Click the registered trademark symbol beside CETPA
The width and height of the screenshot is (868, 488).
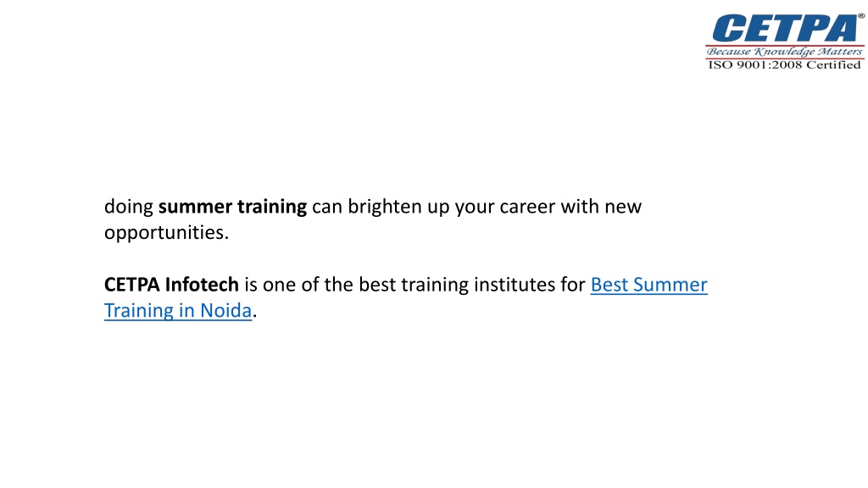click(861, 16)
